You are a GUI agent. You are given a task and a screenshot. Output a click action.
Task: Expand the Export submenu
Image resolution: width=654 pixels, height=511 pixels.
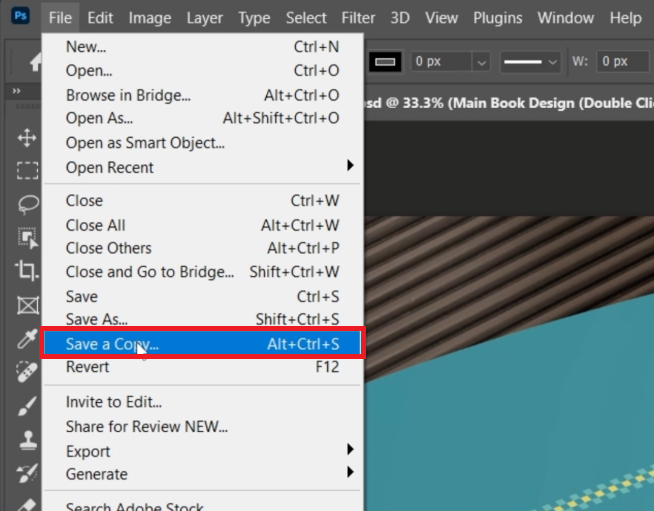point(350,451)
